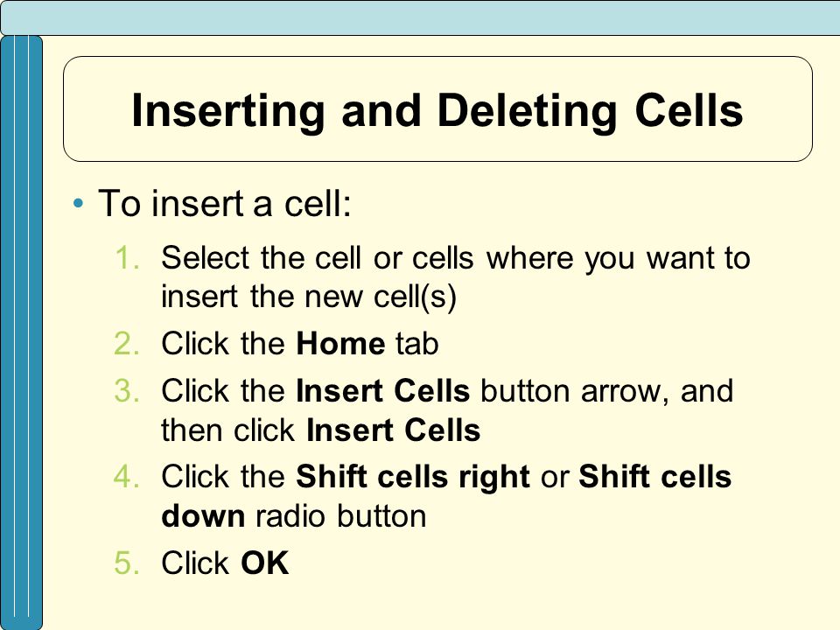
Task: Click bold 'Insert Cells' after 'then click'
Action: click(x=393, y=430)
